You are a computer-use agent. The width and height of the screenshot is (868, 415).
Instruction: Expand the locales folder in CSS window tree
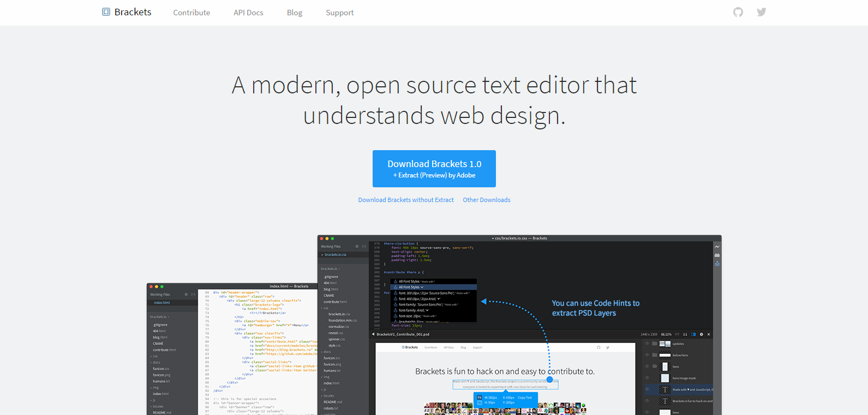pyautogui.click(x=327, y=396)
